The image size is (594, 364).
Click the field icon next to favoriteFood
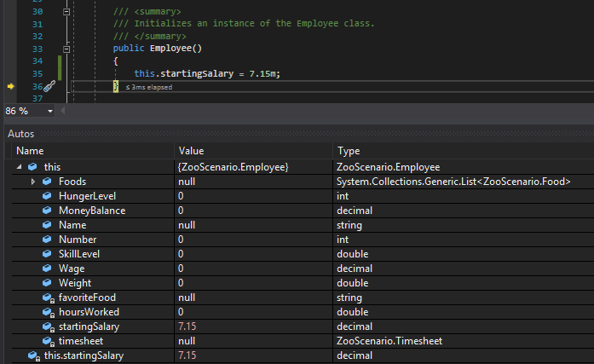48,298
